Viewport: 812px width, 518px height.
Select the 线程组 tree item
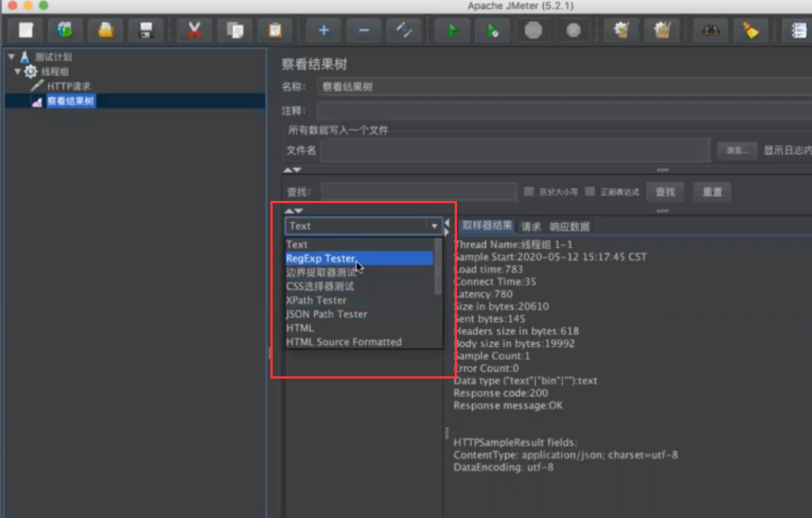point(55,71)
